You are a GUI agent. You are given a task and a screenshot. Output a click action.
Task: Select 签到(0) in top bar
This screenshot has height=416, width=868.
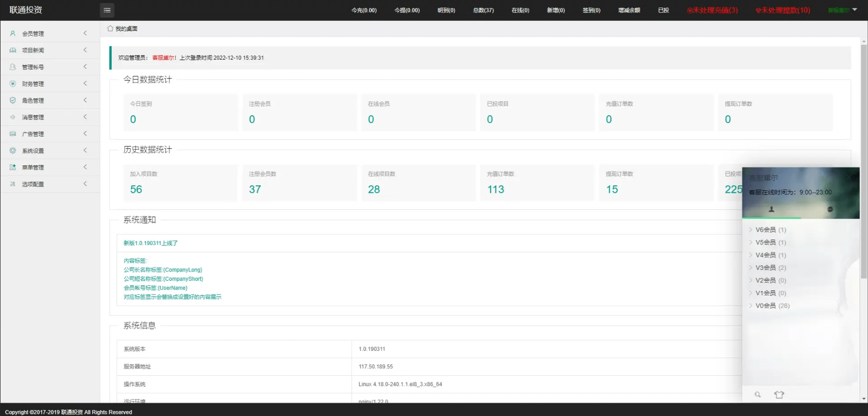591,10
